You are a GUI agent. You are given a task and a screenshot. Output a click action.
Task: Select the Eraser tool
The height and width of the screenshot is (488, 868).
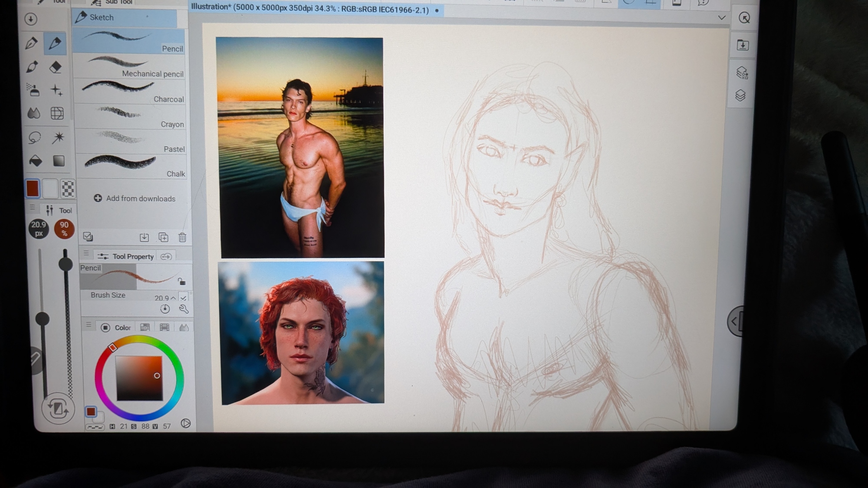[x=56, y=67]
